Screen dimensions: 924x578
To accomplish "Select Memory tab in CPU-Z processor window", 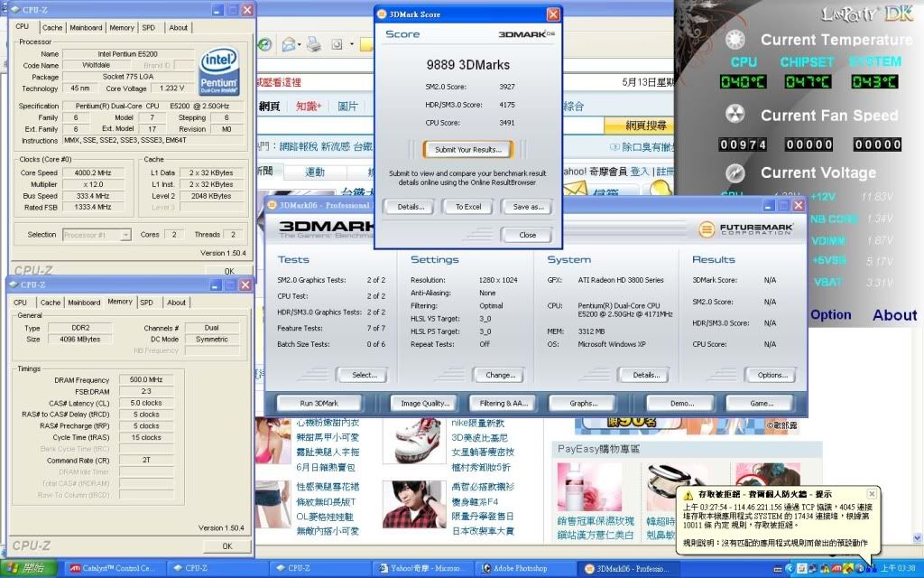I will coord(122,28).
